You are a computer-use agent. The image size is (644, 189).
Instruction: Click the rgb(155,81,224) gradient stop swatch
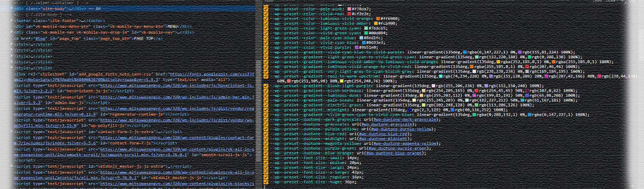pos(520,52)
